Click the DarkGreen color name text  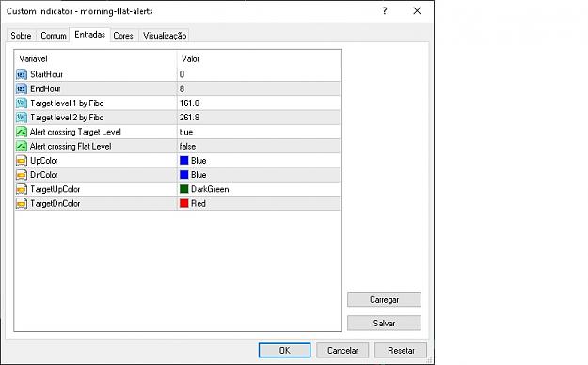coord(210,189)
